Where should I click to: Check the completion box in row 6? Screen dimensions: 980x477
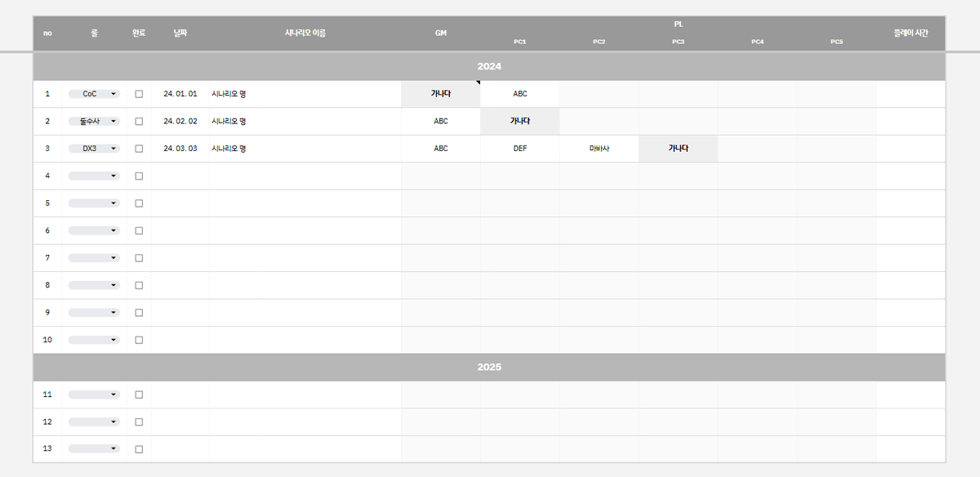139,230
